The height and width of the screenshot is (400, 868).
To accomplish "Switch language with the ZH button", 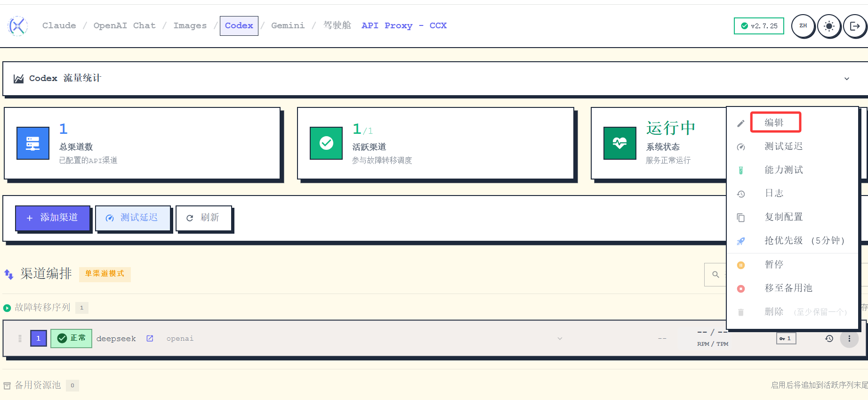I will [803, 26].
